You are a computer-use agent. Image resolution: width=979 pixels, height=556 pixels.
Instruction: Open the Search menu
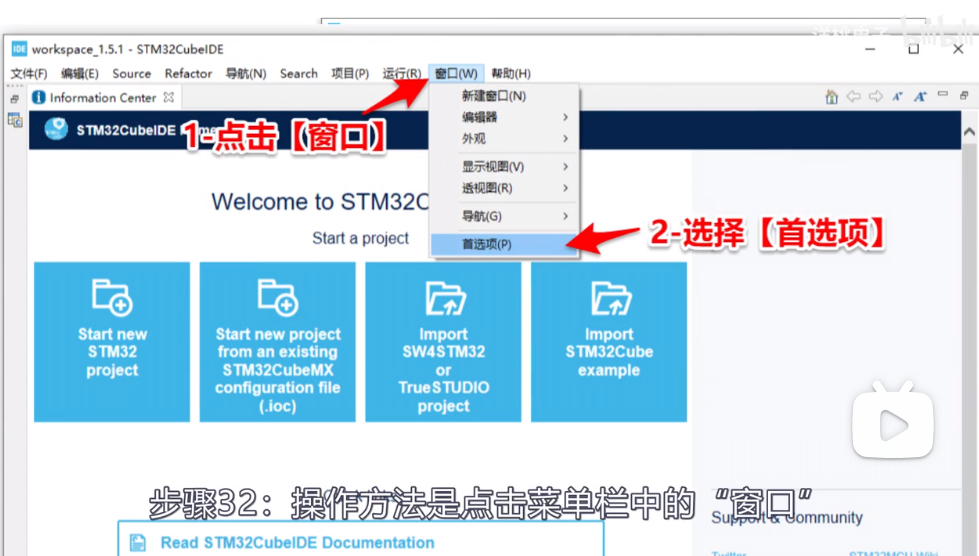point(299,74)
